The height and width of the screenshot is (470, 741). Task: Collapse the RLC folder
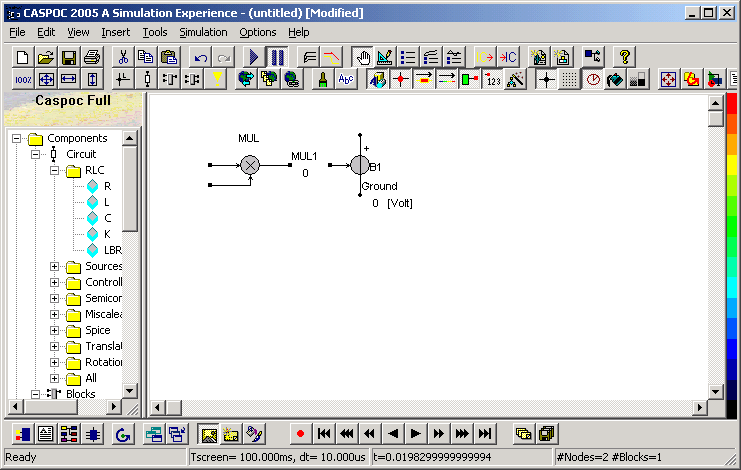[x=54, y=171]
